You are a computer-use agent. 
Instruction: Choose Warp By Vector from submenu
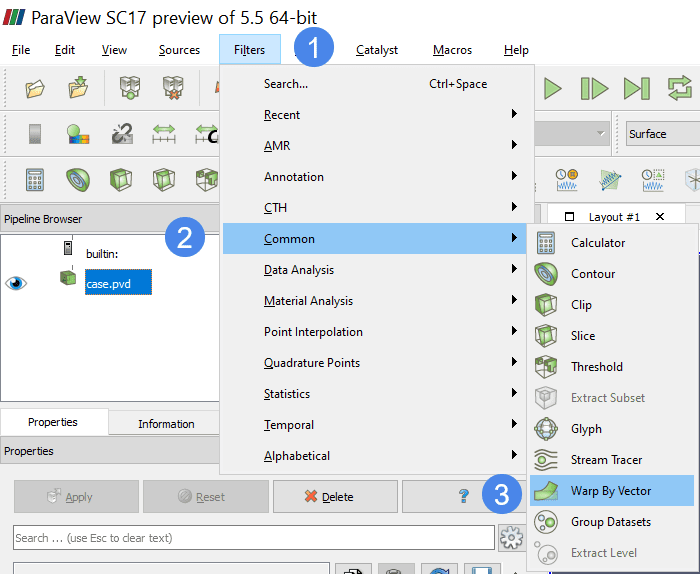click(x=611, y=491)
